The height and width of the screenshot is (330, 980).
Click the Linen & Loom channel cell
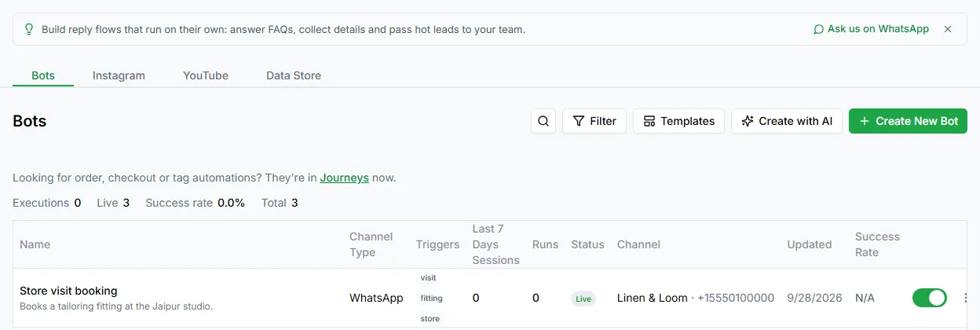pyautogui.click(x=696, y=298)
